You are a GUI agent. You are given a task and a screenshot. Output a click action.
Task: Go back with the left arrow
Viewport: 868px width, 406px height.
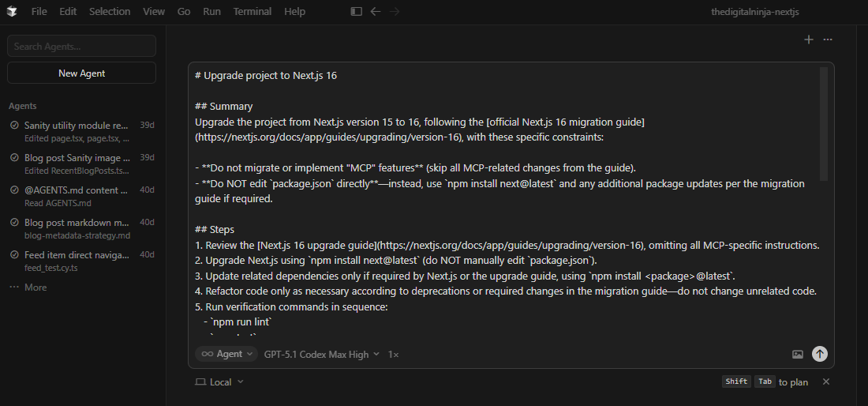[376, 11]
